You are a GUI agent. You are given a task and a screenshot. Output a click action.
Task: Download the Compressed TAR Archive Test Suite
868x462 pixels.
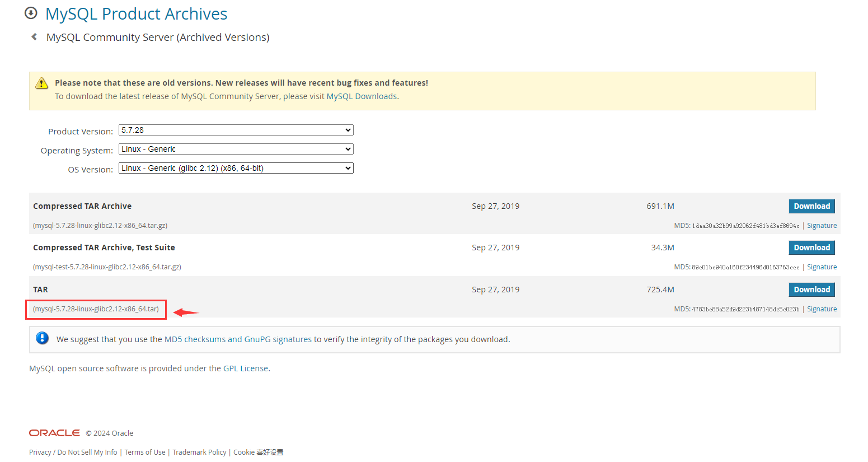click(x=811, y=248)
